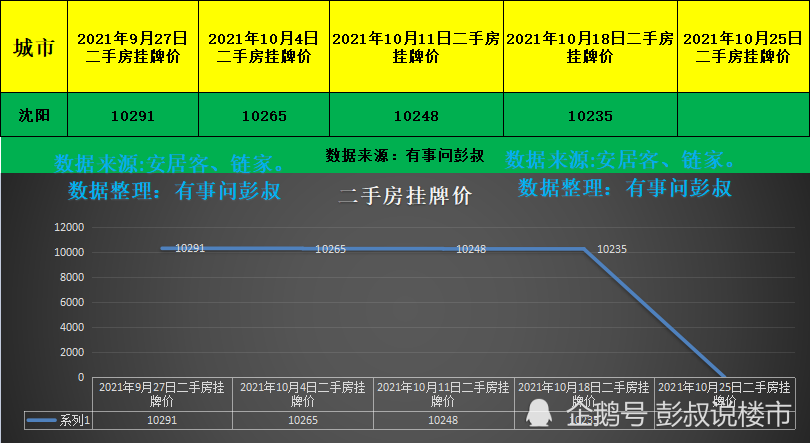Click the right blue 数据来源:安居客、链家。 text
Screen dimensions: 810x443
(x=620, y=160)
